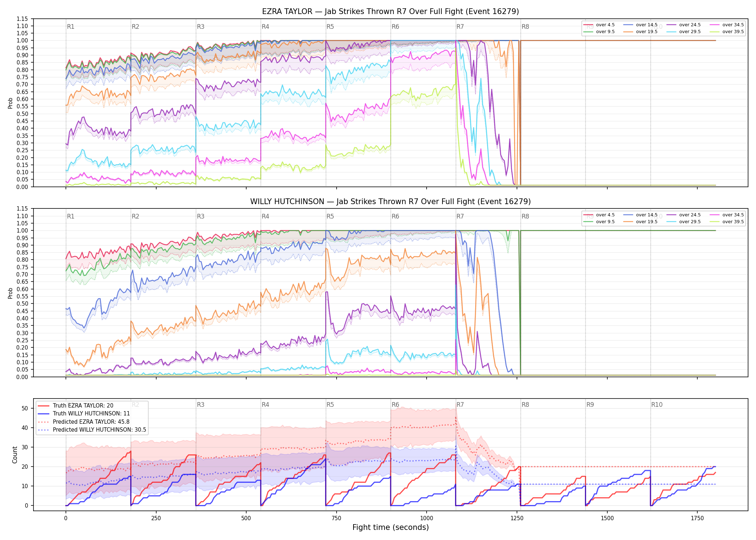Click the R1 round marker in Ezra Taylor chart
This screenshot has width=756, height=540.
[71, 27]
